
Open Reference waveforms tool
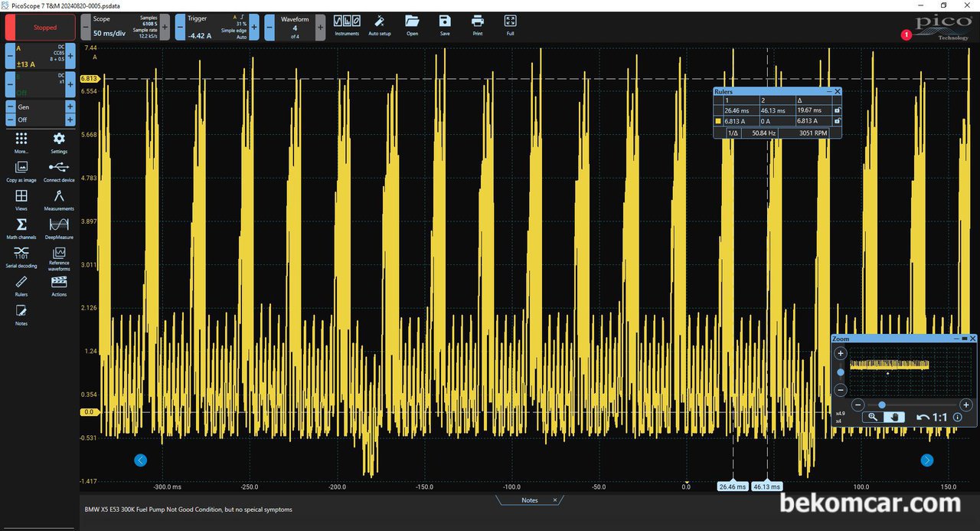pos(59,259)
